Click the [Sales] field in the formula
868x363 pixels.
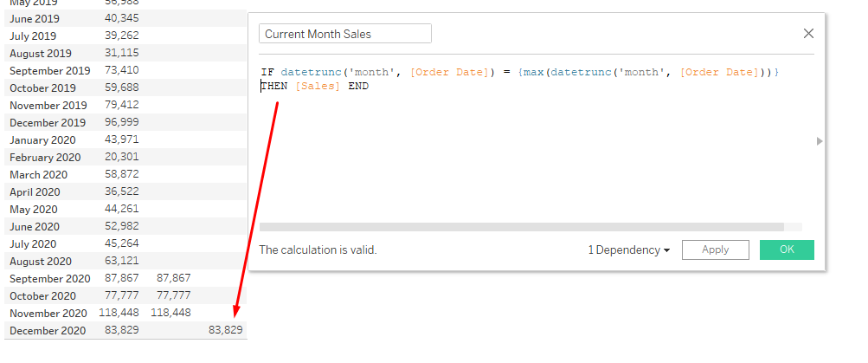(318, 86)
